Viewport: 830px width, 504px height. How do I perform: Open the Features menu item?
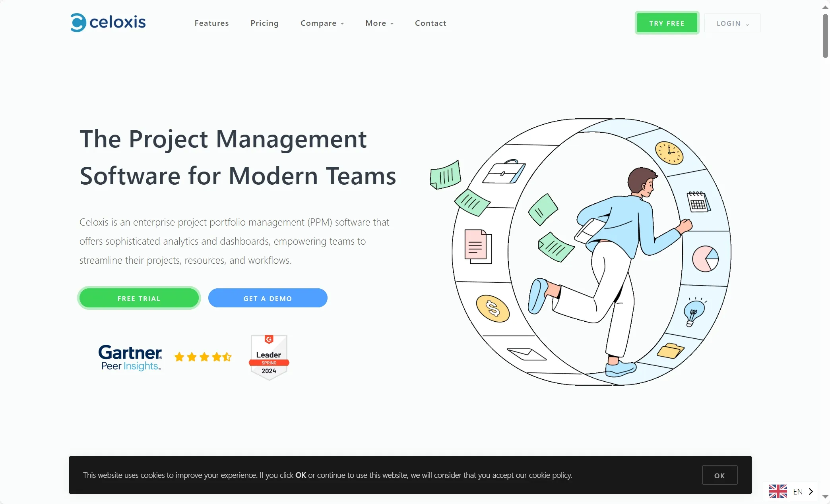tap(211, 23)
